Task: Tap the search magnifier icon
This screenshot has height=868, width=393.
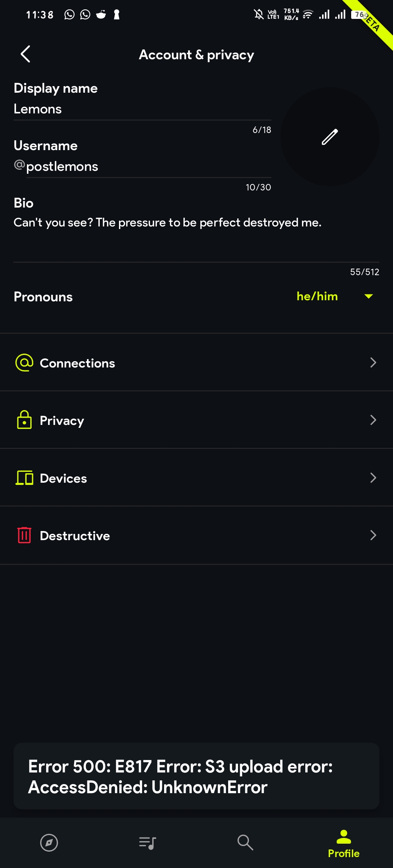Action: (245, 843)
